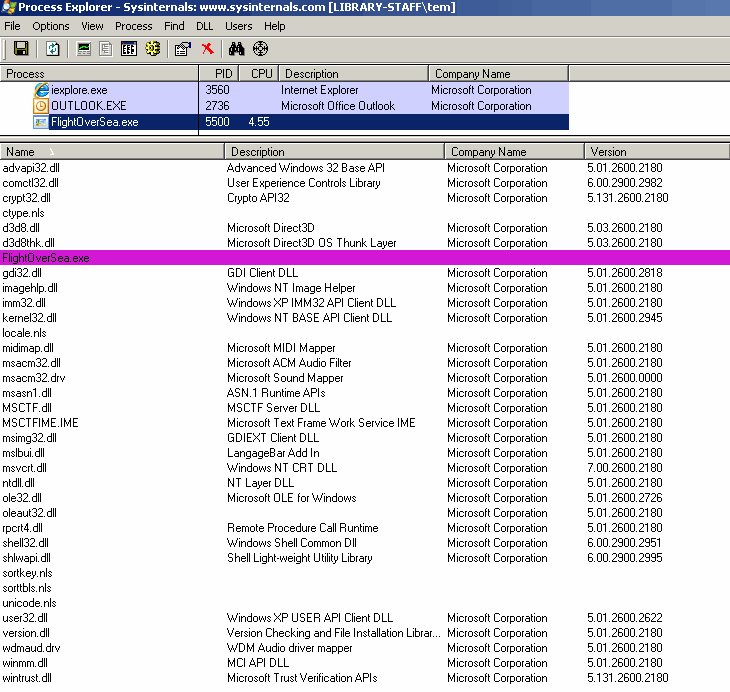The width and height of the screenshot is (730, 692).
Task: Sort DLL list by Version header
Action: [656, 152]
